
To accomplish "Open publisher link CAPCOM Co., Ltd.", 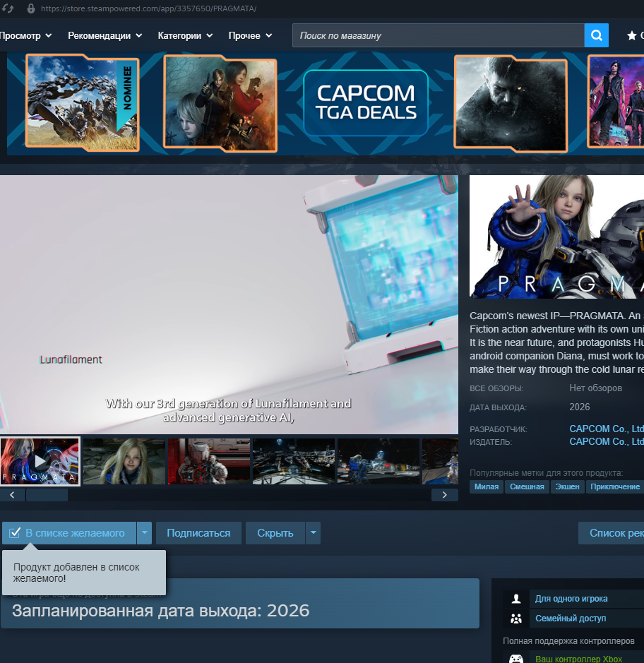I will [607, 441].
